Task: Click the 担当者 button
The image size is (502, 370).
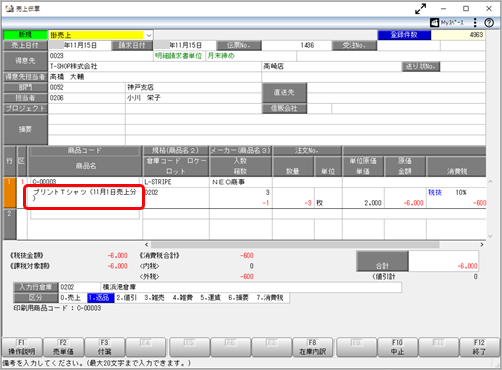Action: tap(25, 98)
